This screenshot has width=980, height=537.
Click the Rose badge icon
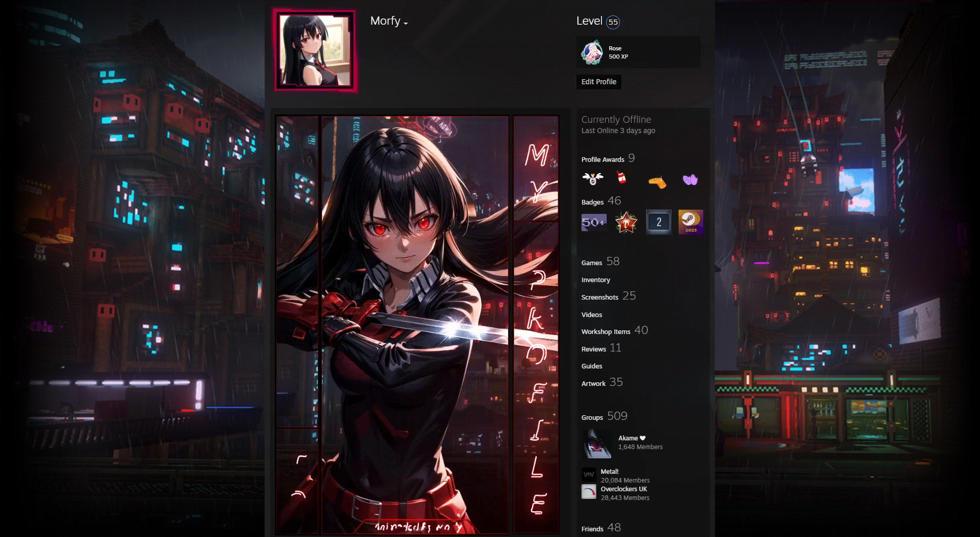click(x=592, y=52)
